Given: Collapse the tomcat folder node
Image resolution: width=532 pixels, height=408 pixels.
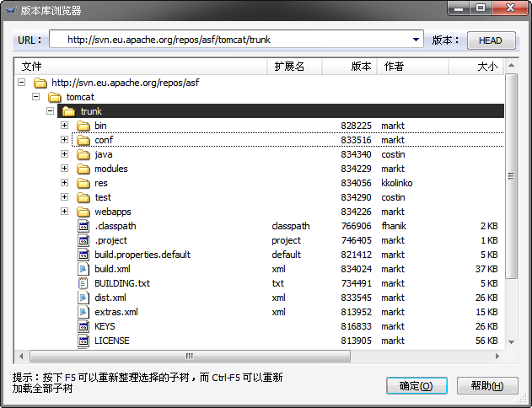Looking at the screenshot, I should coord(36,97).
